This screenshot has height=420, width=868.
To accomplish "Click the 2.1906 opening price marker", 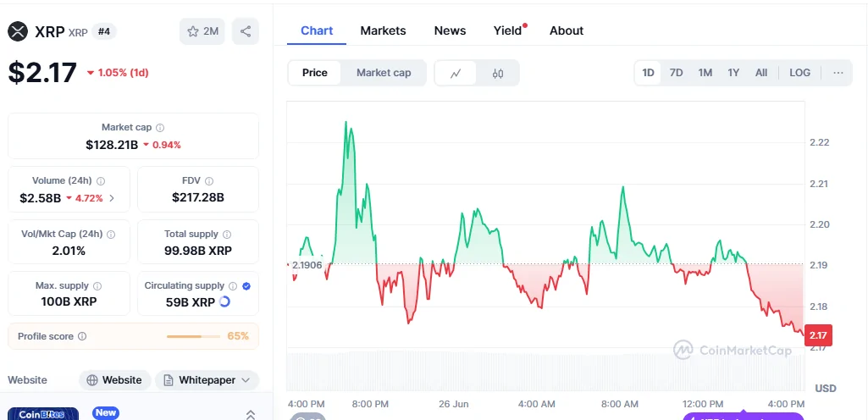I will click(307, 265).
